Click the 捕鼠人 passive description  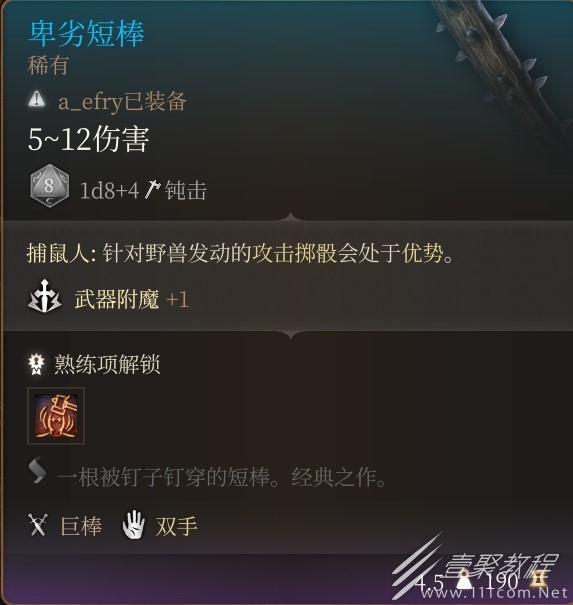tap(241, 254)
